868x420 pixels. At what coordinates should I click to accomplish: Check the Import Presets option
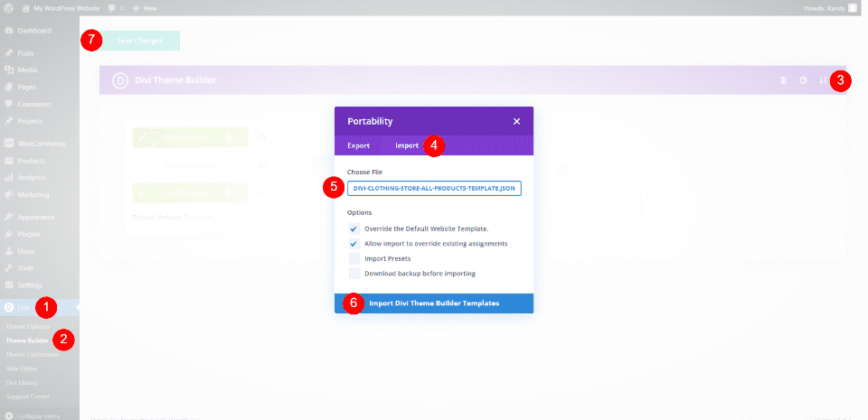click(354, 258)
